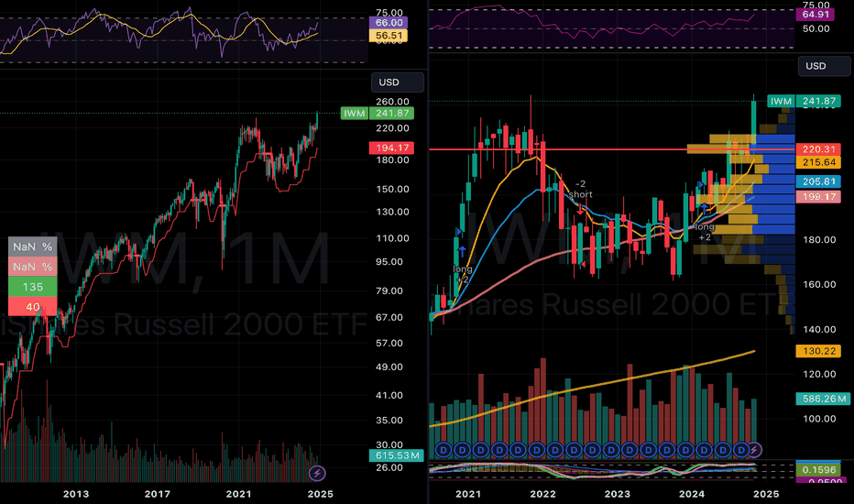Image resolution: width=854 pixels, height=504 pixels.
Task: Click 160.00 on the right price axis
Action: [x=819, y=284]
